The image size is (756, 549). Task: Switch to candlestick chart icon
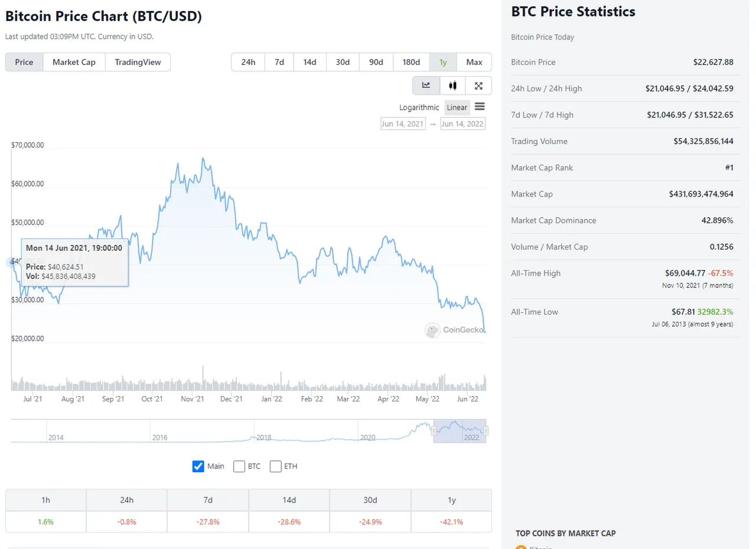click(452, 86)
